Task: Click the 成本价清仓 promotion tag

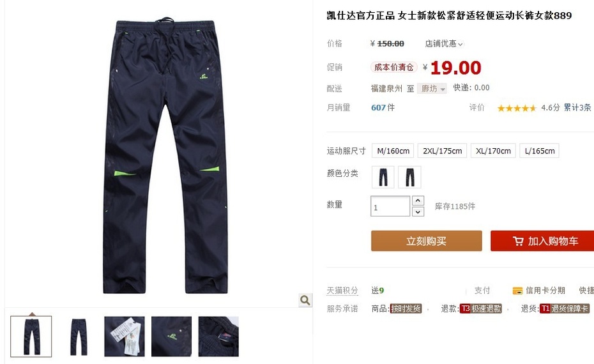Action: [394, 68]
